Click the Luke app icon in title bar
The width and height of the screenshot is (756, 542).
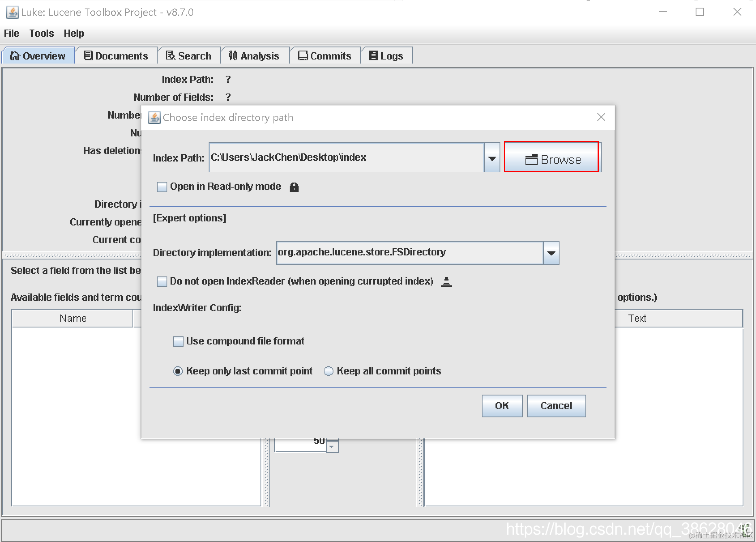coord(12,12)
